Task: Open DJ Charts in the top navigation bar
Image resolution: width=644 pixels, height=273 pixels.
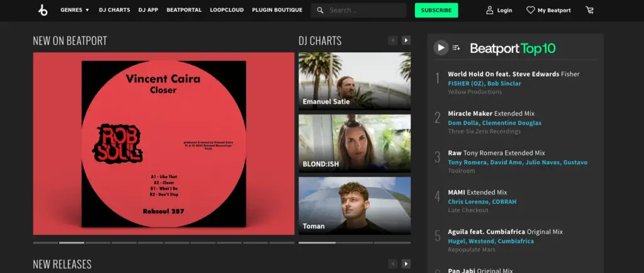Action: coord(114,10)
